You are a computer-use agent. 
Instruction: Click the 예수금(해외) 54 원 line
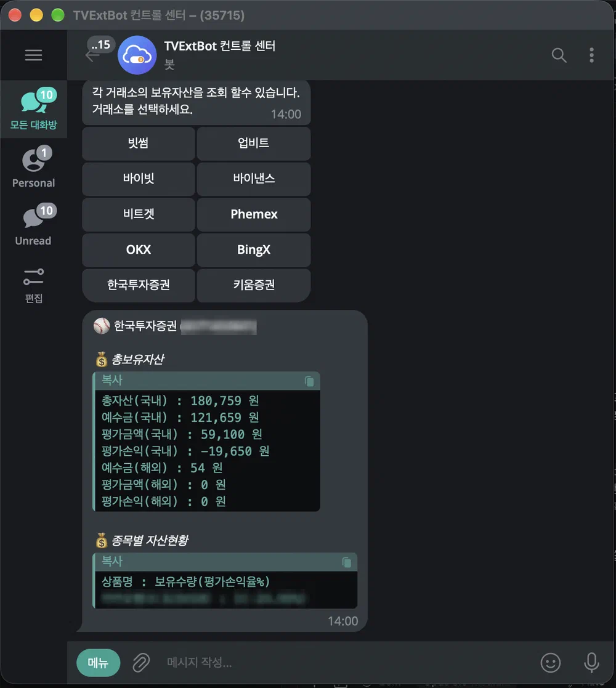point(163,467)
